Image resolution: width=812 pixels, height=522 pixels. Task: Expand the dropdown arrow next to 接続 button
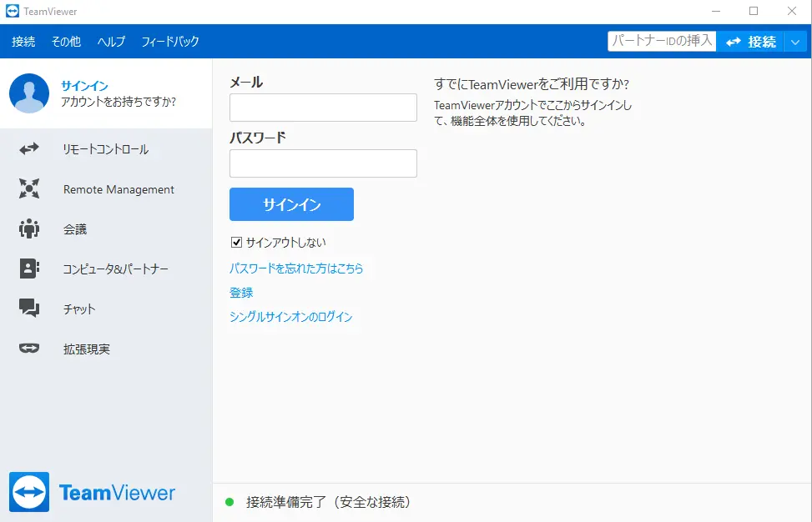[795, 42]
